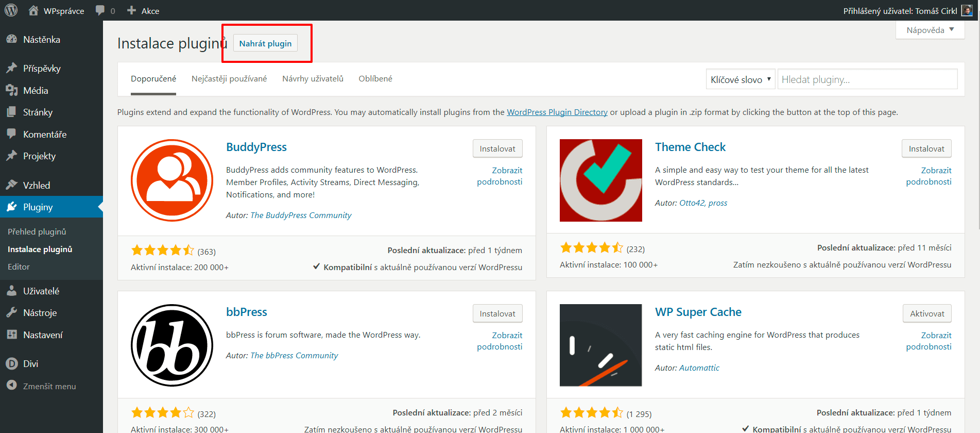Click the WPsprávce site name
The image size is (980, 433).
[64, 11]
